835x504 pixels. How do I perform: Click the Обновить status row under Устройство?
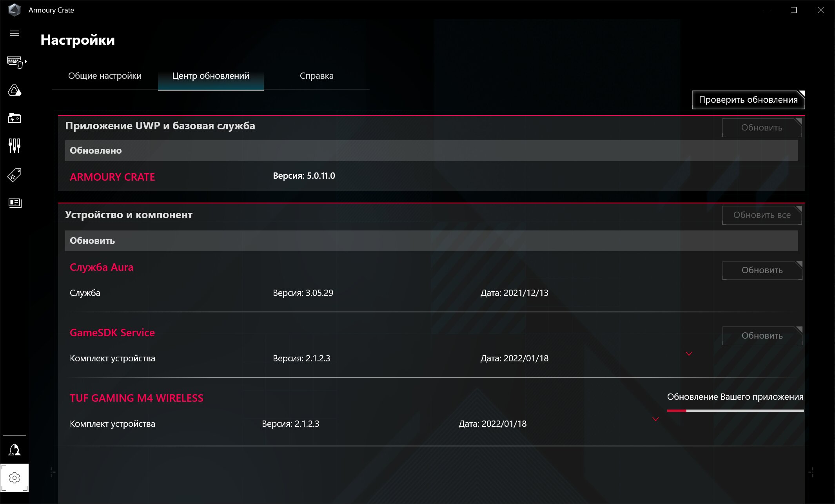click(431, 241)
